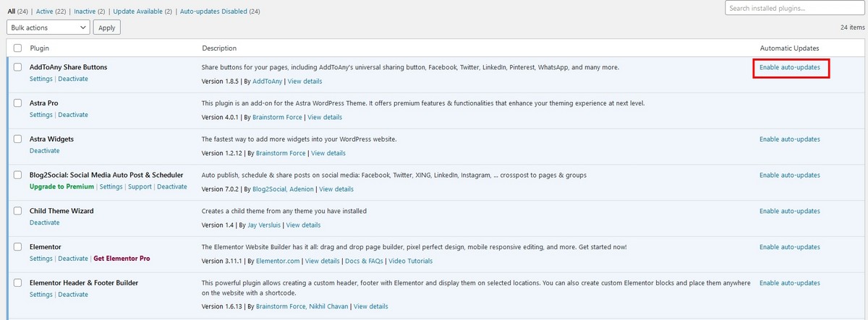View details for Astra Pro
This screenshot has height=320, width=868.
[325, 117]
